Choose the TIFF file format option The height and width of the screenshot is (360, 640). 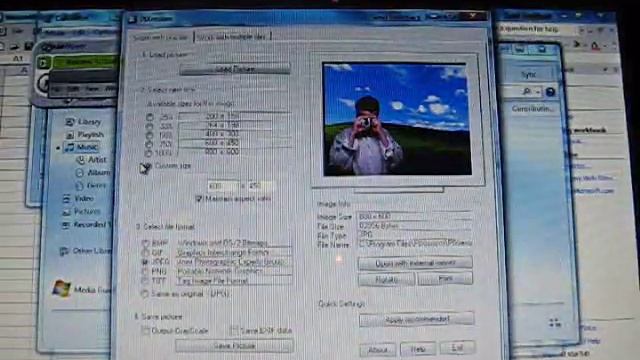(144, 281)
